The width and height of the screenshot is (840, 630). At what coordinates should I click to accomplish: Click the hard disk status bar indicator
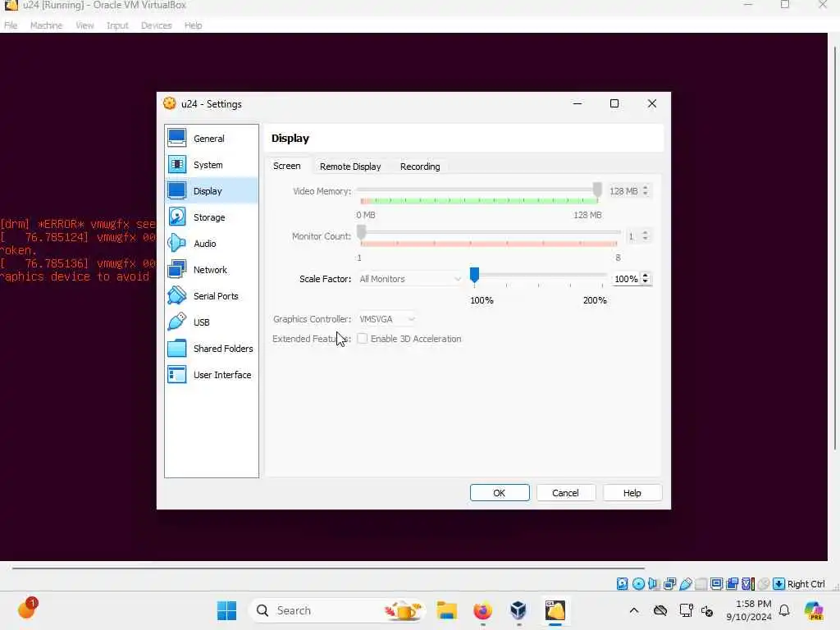(x=622, y=584)
